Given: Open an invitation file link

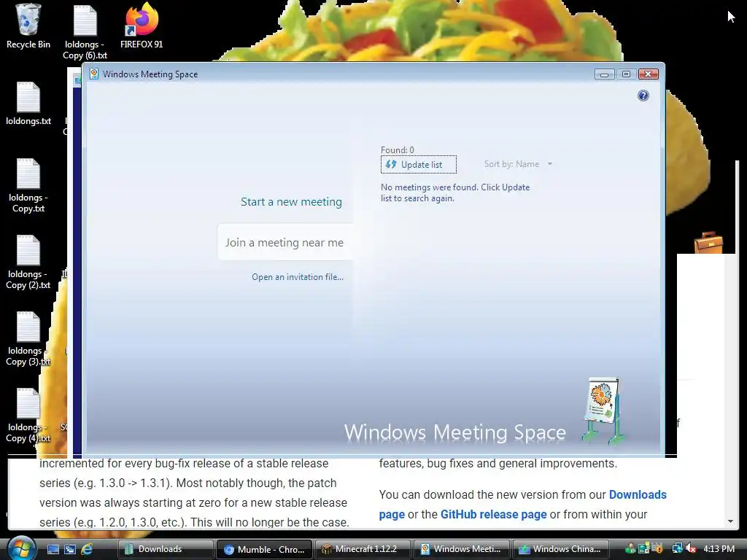Looking at the screenshot, I should [x=298, y=276].
